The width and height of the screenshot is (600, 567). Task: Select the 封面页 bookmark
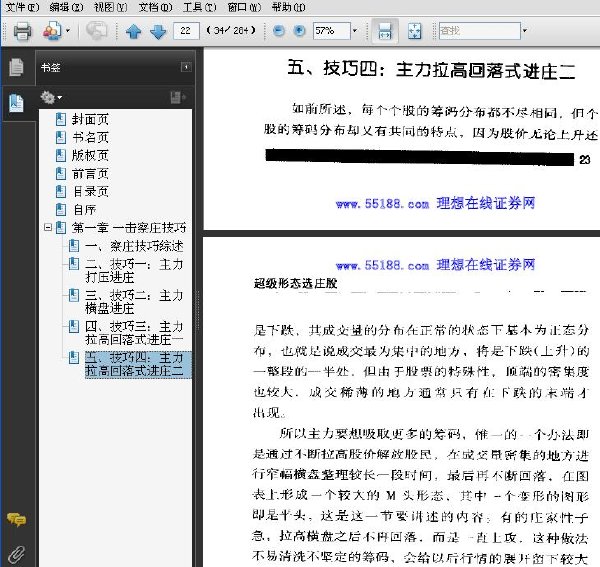pyautogui.click(x=90, y=119)
